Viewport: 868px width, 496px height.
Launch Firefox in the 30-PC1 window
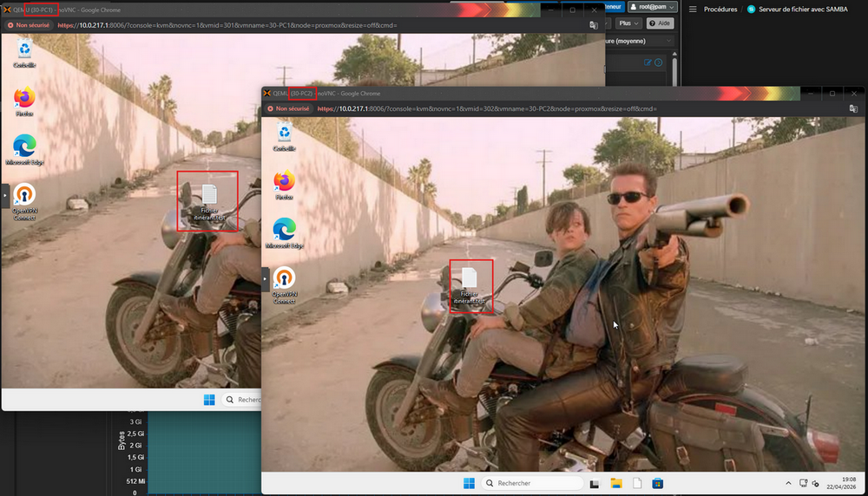(24, 101)
